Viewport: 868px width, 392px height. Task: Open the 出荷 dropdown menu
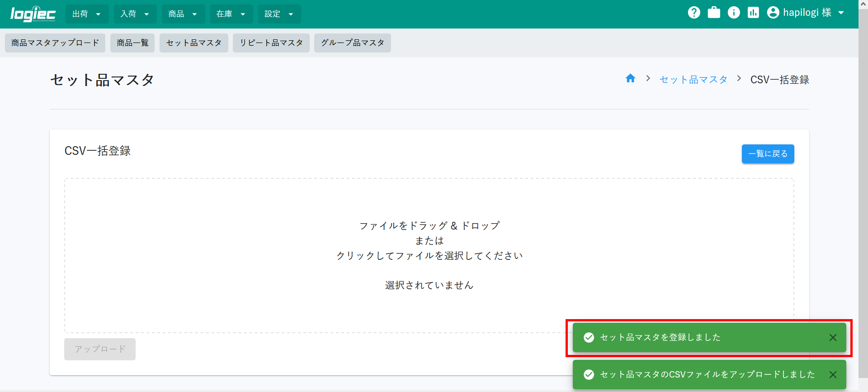(87, 14)
